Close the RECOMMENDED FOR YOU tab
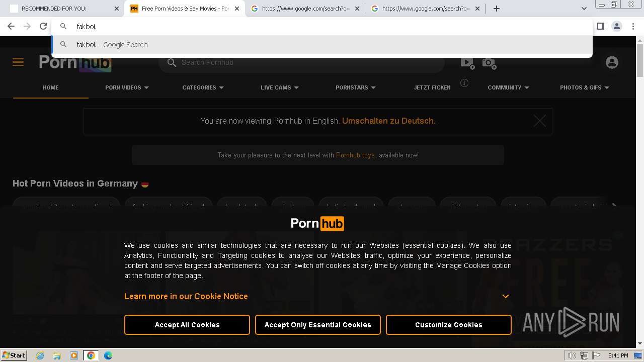 [117, 9]
